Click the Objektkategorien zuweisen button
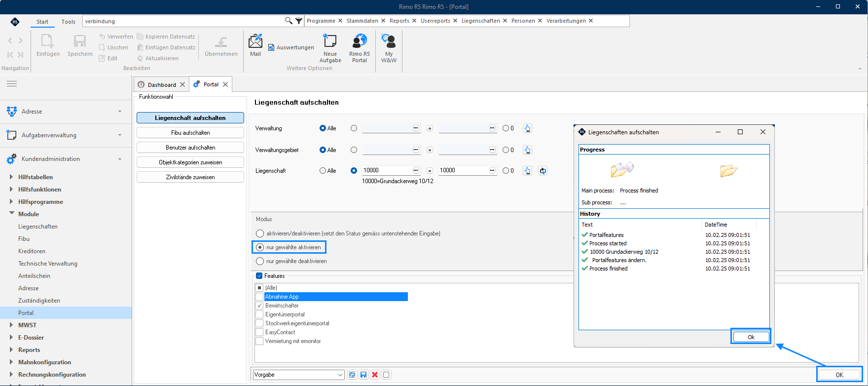 [x=190, y=162]
